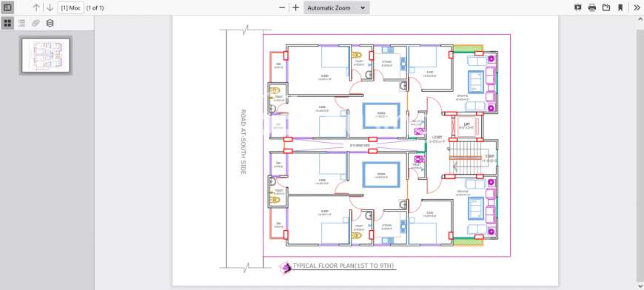Click the bookmark current view icon
Viewport: 644px width, 290px height.
[620, 7]
